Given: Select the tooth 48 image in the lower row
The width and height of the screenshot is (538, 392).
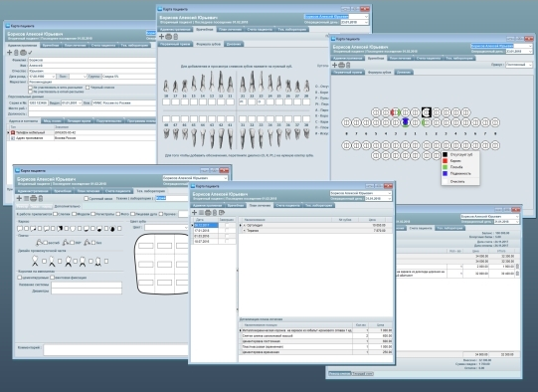Looking at the screenshot, I should click(166, 134).
